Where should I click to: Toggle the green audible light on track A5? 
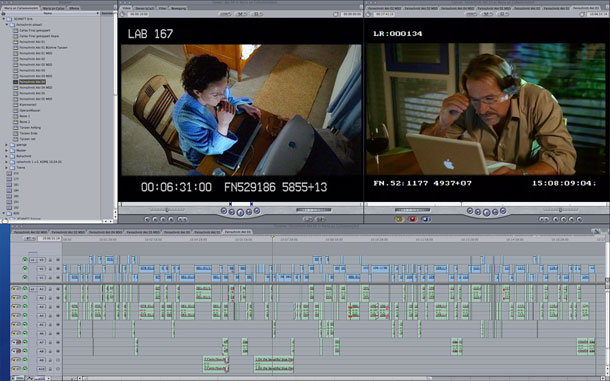click(25, 324)
